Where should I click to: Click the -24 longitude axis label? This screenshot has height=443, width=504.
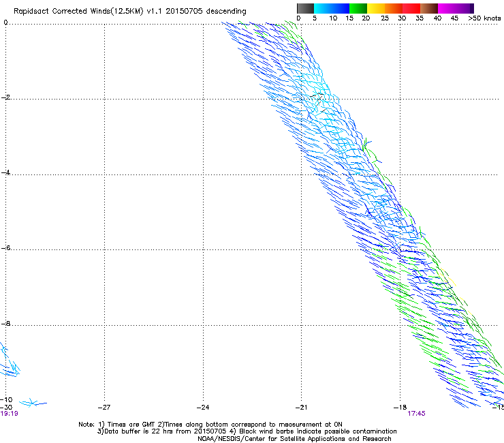(x=203, y=408)
